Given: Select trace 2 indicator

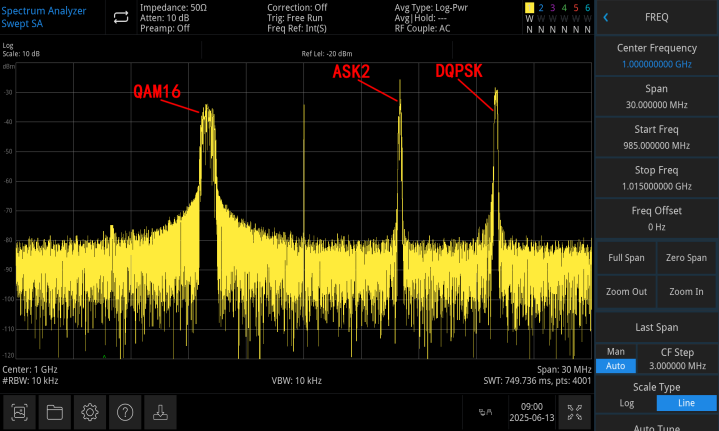Looking at the screenshot, I should [x=541, y=8].
